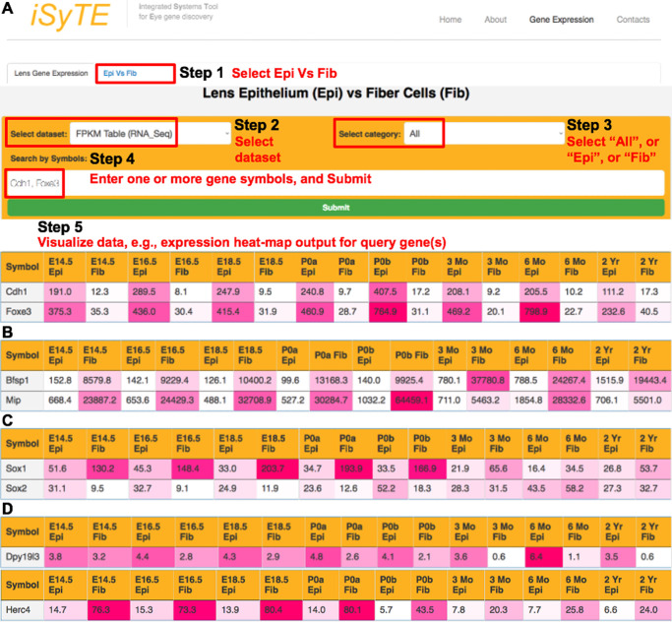Click the Bfsp1 symbol in the table

[x=23, y=381]
